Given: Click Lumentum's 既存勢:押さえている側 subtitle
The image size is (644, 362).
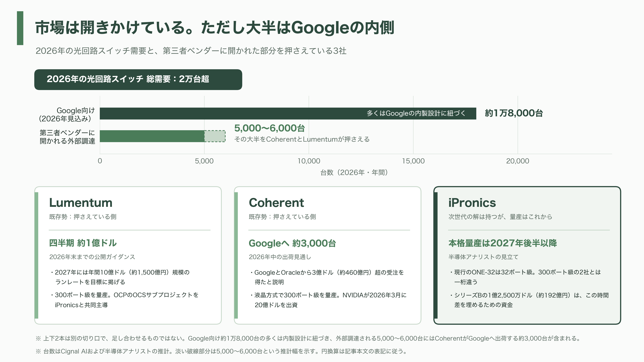Looking at the screenshot, I should [x=83, y=217].
